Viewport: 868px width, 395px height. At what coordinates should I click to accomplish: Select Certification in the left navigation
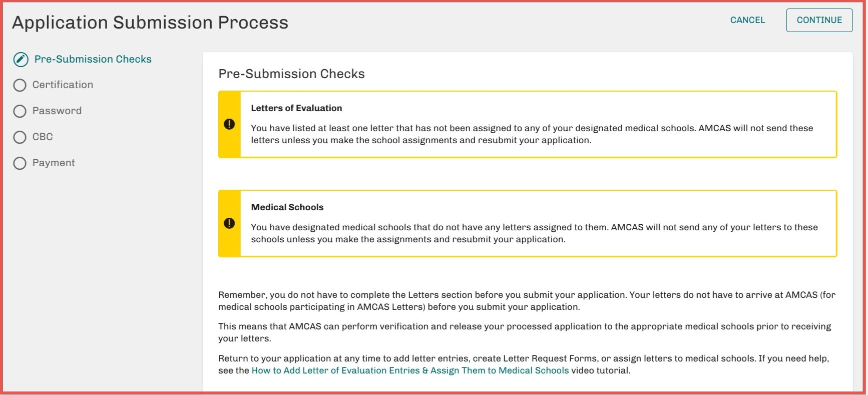[62, 85]
